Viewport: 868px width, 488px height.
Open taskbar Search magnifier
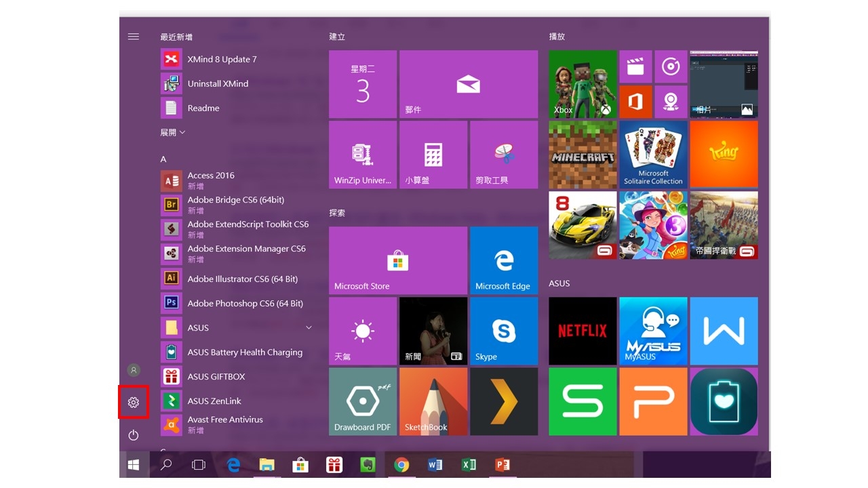point(165,465)
